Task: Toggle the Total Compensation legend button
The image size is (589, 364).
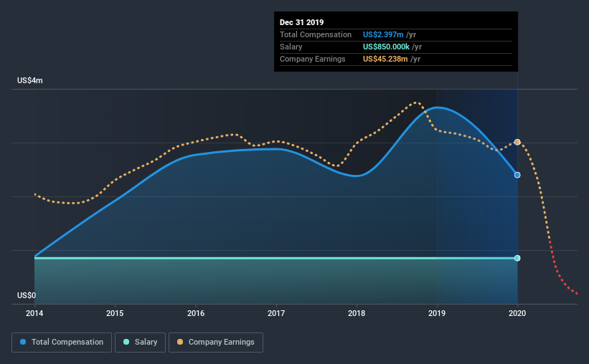Action: 62,343
